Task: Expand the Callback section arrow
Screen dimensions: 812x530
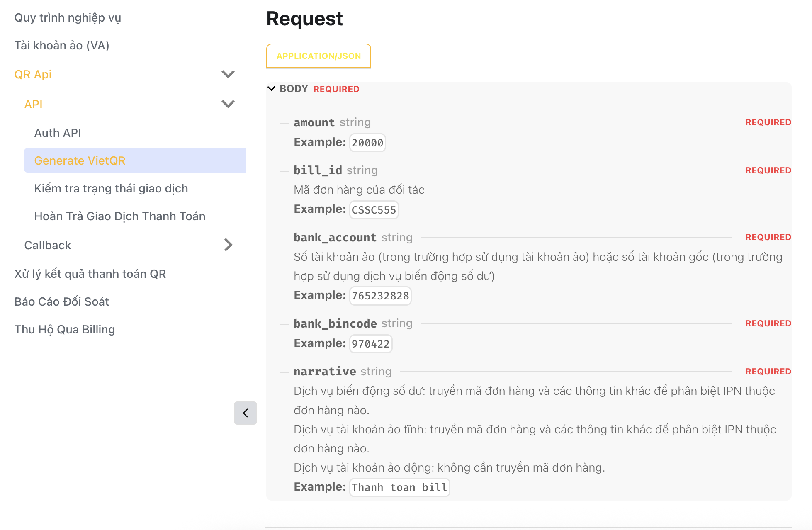Action: [228, 245]
